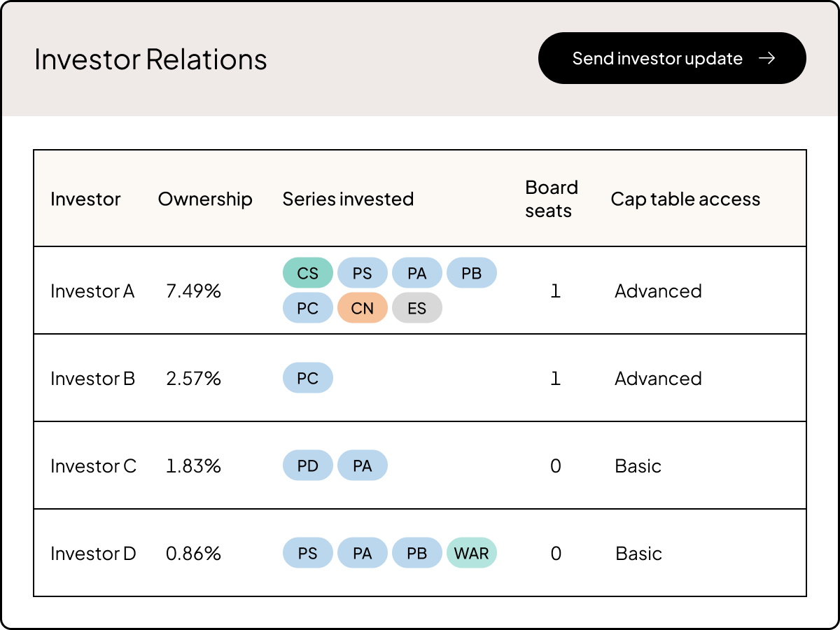This screenshot has height=630, width=840.
Task: Select the ES series chip in Investor A's row
Action: point(417,307)
